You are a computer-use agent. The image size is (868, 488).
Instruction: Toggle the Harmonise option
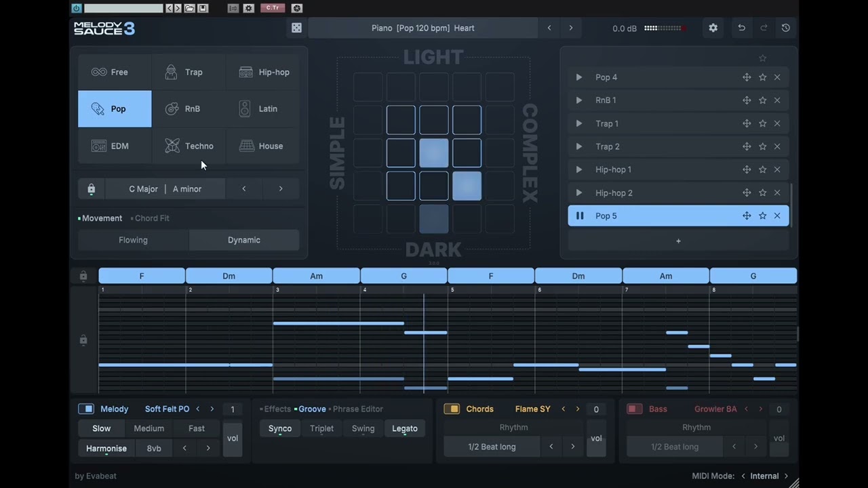point(106,448)
